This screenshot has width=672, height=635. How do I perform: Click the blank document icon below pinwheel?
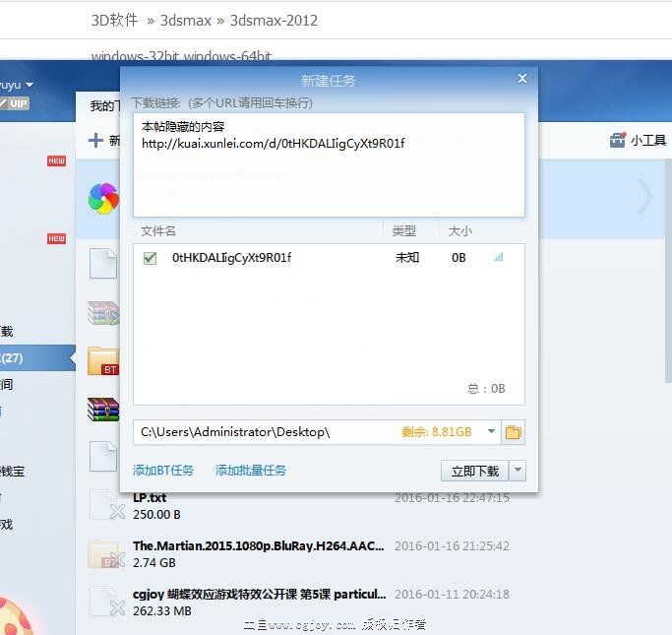tap(103, 263)
